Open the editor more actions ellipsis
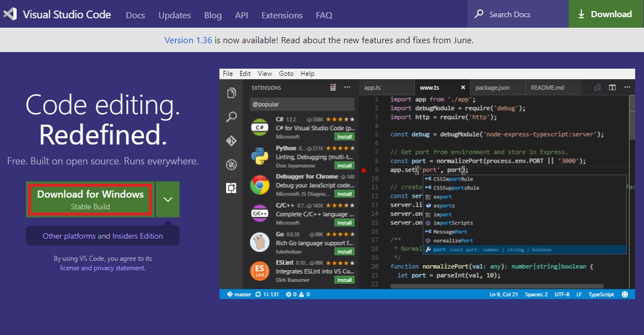Screen dimensions: 644x335 click(x=627, y=87)
